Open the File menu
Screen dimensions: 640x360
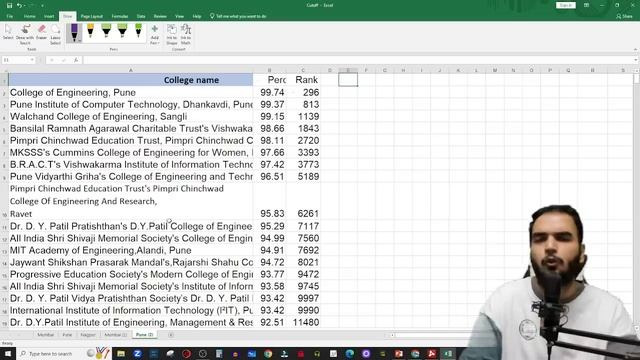click(x=10, y=16)
